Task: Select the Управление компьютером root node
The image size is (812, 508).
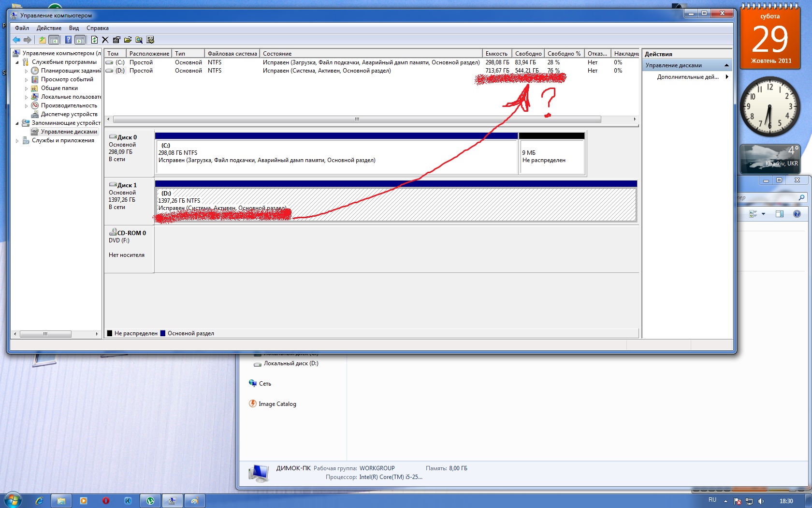Action: pyautogui.click(x=61, y=53)
